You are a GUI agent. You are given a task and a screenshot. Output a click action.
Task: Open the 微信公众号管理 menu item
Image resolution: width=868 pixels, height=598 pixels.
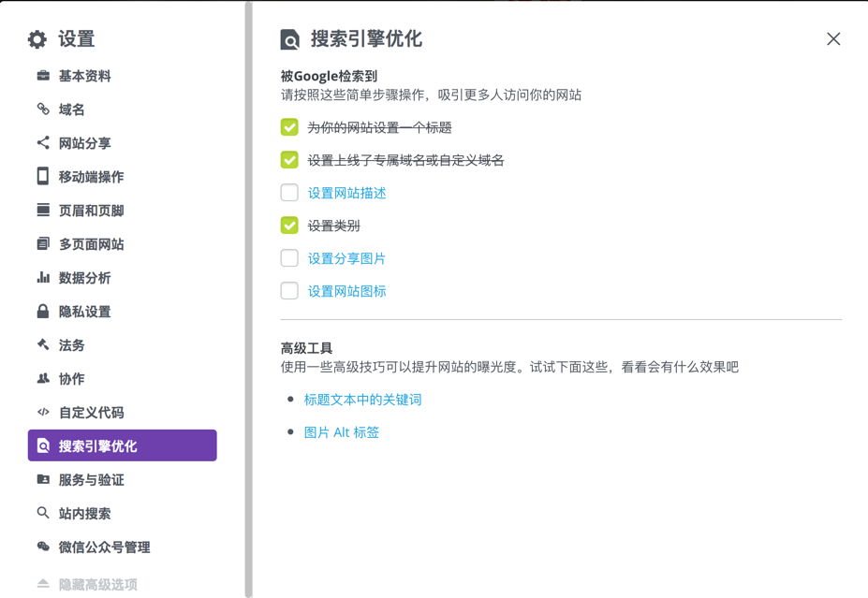click(104, 547)
